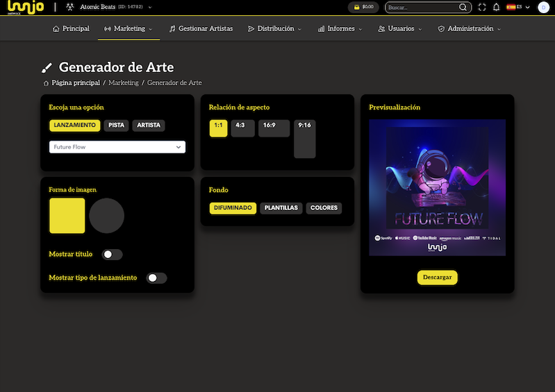Select the ARTISTA option button
The width and height of the screenshot is (555, 392).
pyautogui.click(x=149, y=126)
